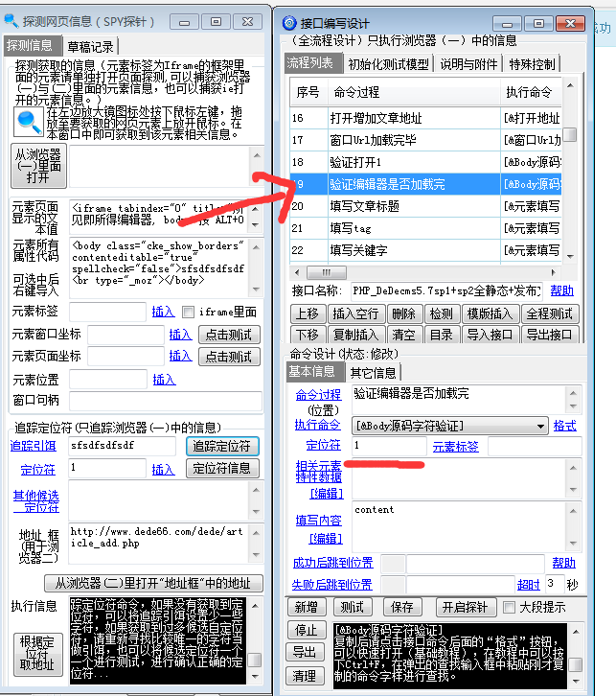Select row 22 填写关键字
Viewport: 616px width, 696px height.
(425, 250)
